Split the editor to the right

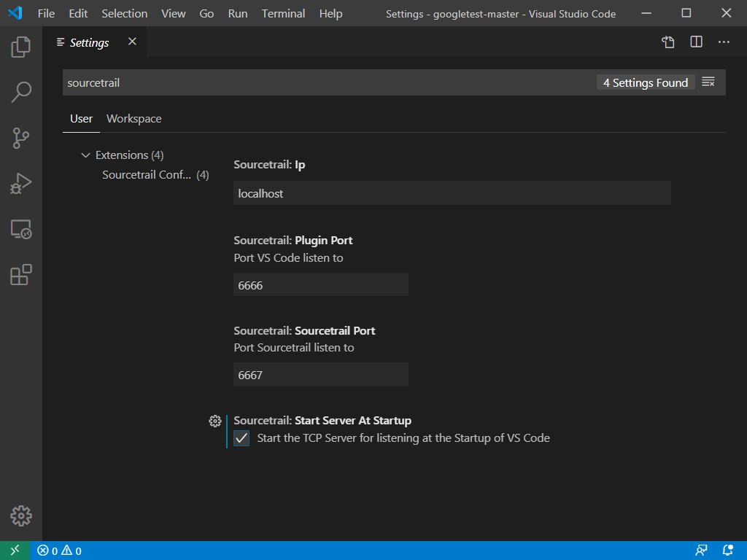[x=696, y=42]
